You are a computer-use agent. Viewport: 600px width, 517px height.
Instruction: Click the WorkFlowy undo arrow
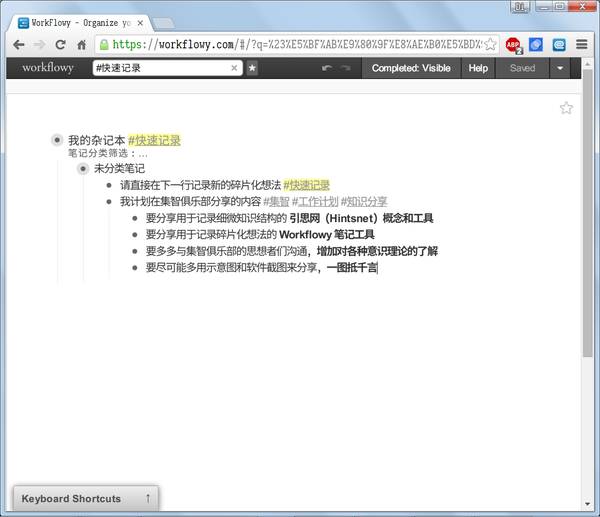click(327, 68)
